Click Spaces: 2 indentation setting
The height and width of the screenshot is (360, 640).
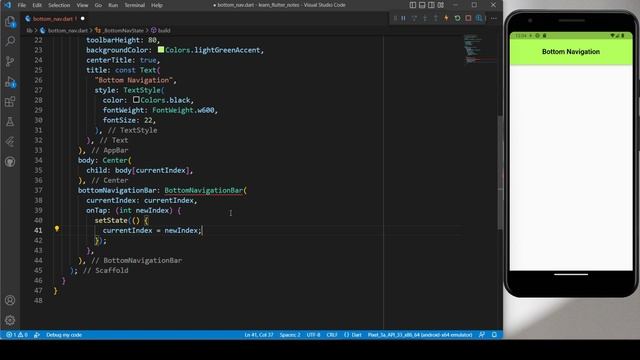point(290,335)
